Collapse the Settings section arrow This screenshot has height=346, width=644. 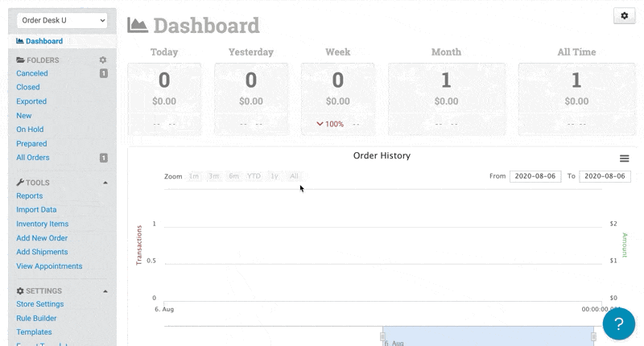coord(105,290)
